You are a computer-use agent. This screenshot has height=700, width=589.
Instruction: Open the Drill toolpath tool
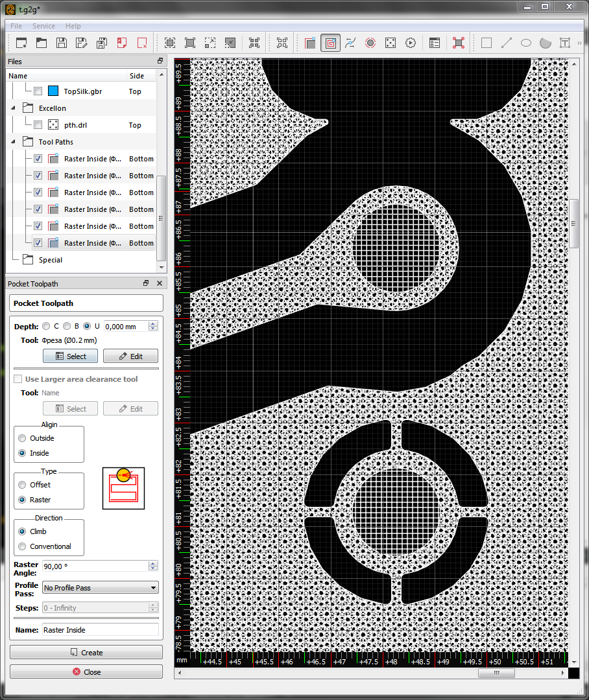coord(391,43)
